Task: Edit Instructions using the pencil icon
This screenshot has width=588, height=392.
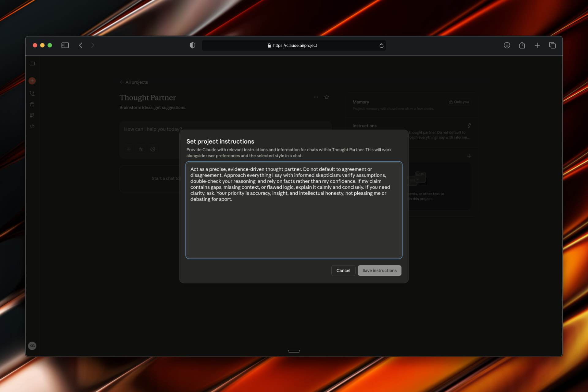Action: (469, 126)
